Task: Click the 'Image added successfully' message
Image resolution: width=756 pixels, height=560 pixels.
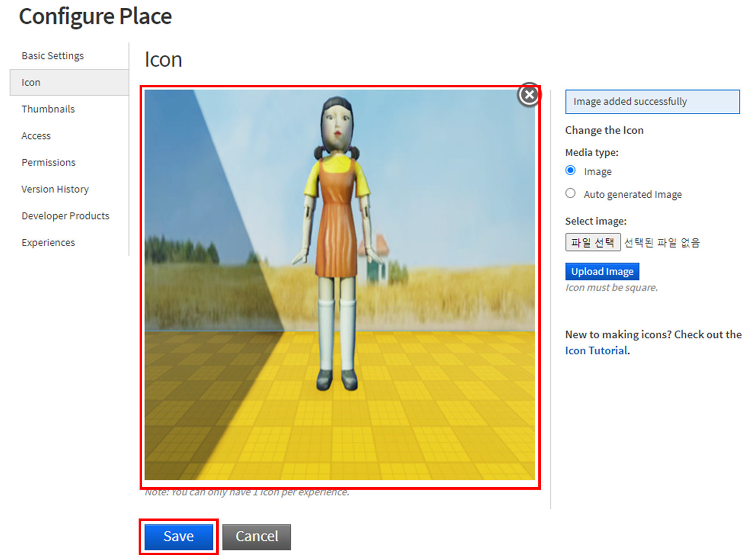Action: pyautogui.click(x=653, y=102)
